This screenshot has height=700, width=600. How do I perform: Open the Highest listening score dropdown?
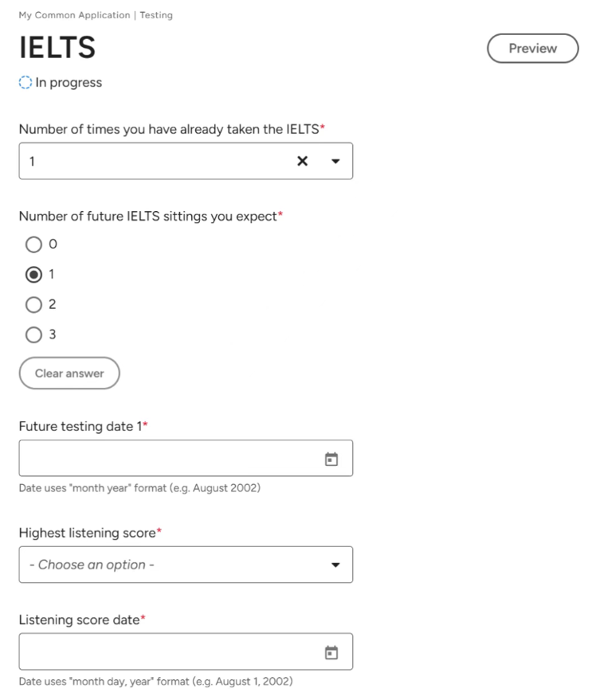(186, 565)
